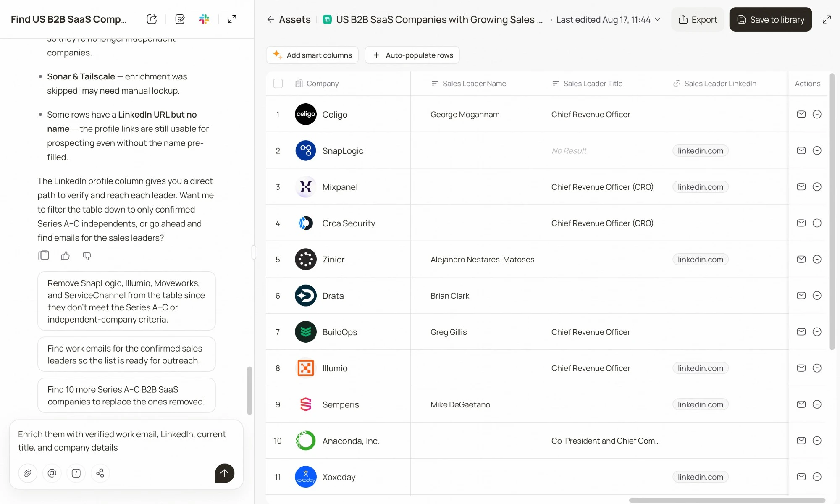Click Save to library

(771, 20)
